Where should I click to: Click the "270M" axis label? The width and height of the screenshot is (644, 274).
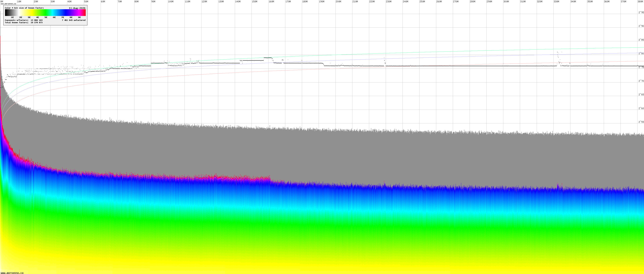pyautogui.click(x=456, y=2)
